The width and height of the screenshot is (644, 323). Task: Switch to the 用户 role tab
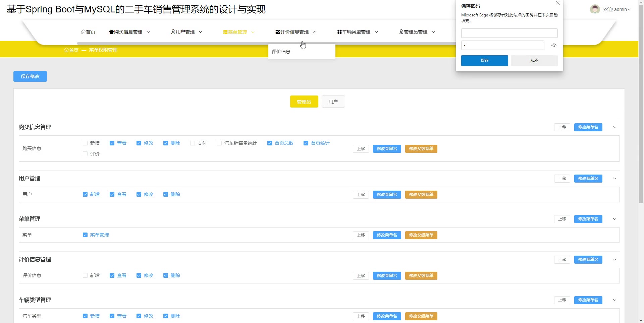[x=333, y=102]
